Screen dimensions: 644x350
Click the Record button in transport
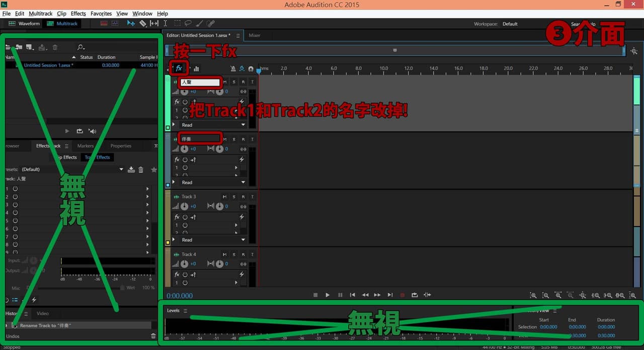point(402,295)
